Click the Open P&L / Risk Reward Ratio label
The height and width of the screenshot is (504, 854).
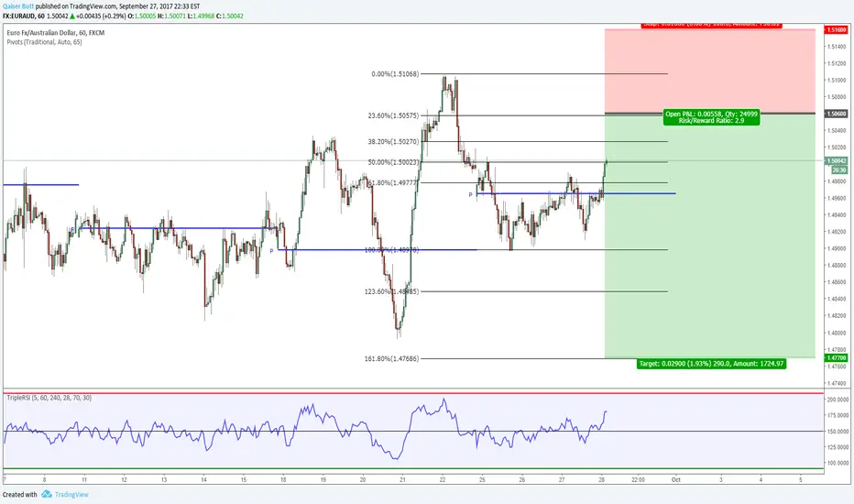pos(711,117)
